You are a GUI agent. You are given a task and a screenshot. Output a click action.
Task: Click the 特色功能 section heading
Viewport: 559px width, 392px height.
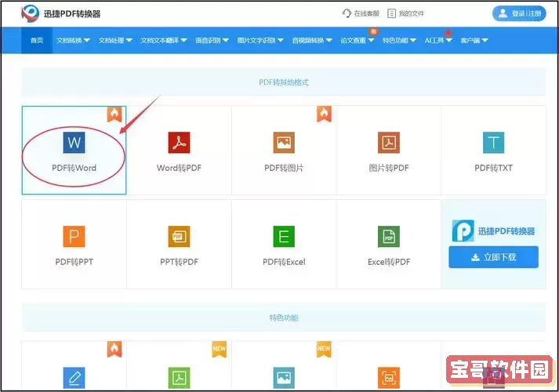coord(284,318)
